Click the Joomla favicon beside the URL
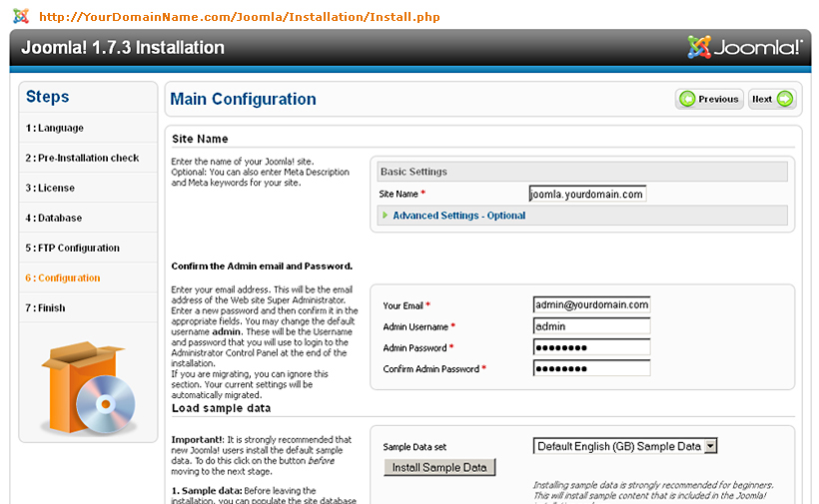The width and height of the screenshot is (819, 504). coord(20,16)
